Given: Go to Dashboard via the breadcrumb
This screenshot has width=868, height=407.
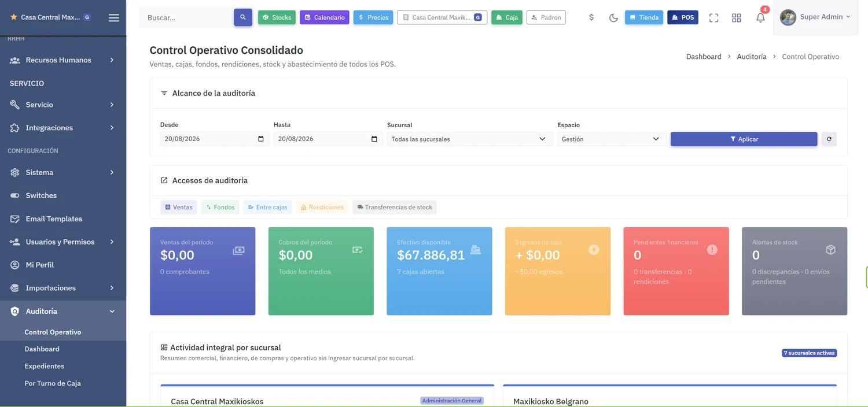Looking at the screenshot, I should [704, 57].
